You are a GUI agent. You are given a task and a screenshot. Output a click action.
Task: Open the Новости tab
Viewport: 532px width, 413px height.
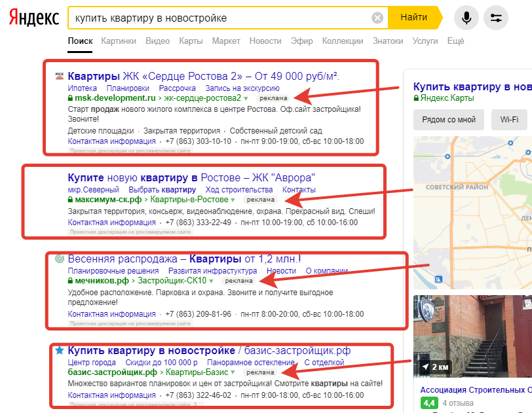point(265,41)
